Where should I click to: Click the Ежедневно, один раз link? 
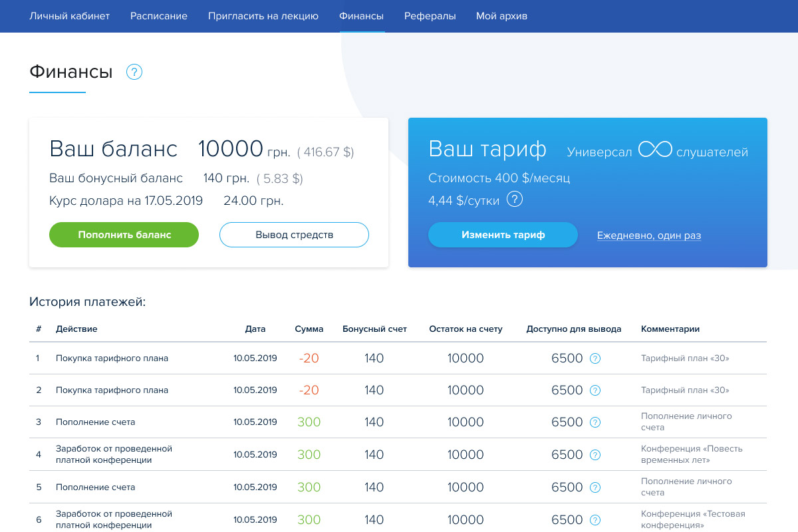click(649, 235)
